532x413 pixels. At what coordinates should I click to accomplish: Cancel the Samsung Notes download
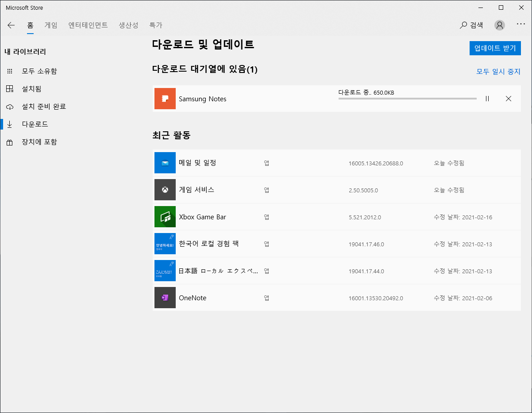[509, 99]
